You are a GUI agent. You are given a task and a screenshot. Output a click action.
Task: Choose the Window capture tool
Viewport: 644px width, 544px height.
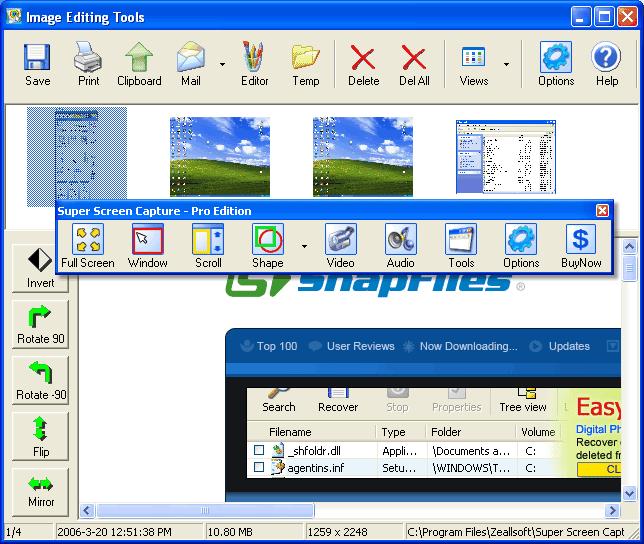pyautogui.click(x=147, y=239)
